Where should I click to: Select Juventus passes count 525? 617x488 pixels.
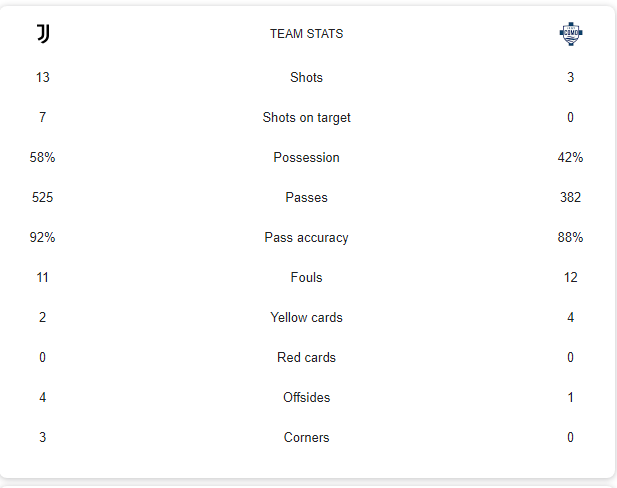(42, 197)
